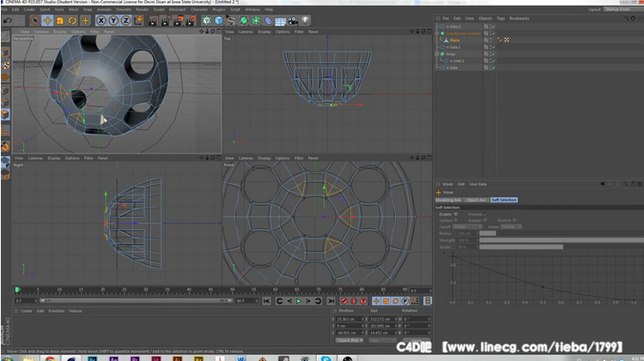Screen dimensions: 644x361
Task: Toggle the X axis lock
Action: coord(102,20)
